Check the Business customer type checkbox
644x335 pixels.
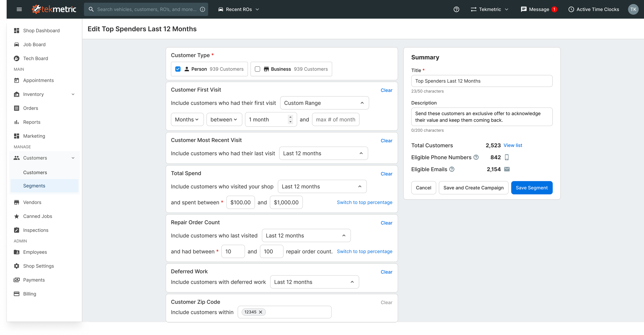[257, 69]
